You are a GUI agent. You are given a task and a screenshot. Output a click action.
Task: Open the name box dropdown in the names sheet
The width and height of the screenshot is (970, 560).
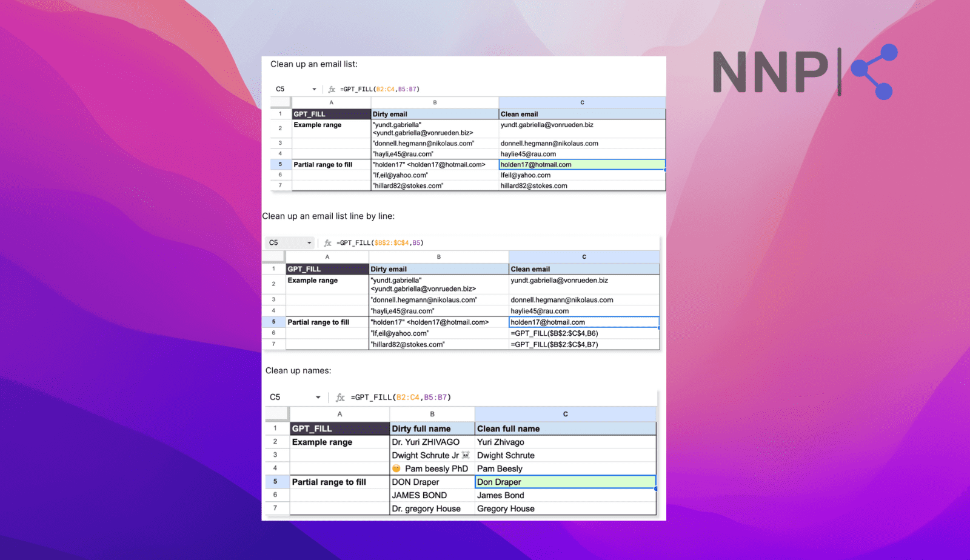pos(318,398)
